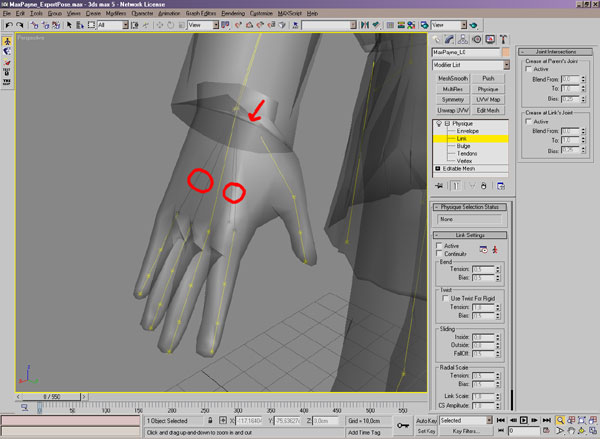Open the Display command panel tab
Screen dimensions: 600x439
(490, 39)
